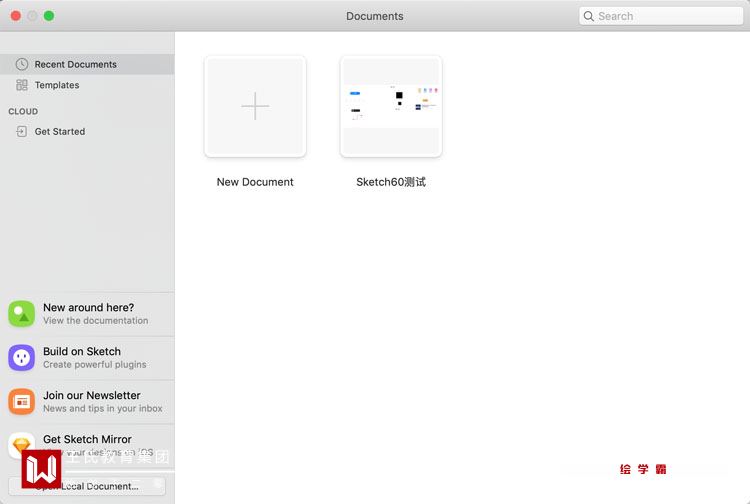Screen dimensions: 750x504
Task: Click the green New around here icon
Action: coord(22,314)
